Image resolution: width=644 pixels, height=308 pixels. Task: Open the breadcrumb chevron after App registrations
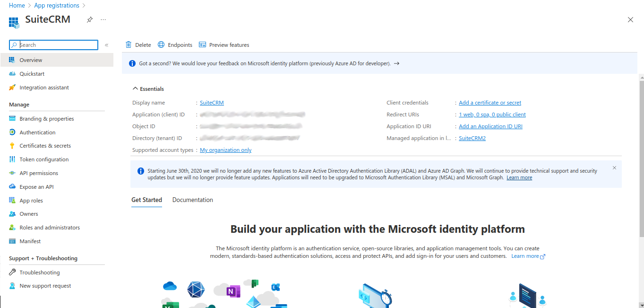84,5
